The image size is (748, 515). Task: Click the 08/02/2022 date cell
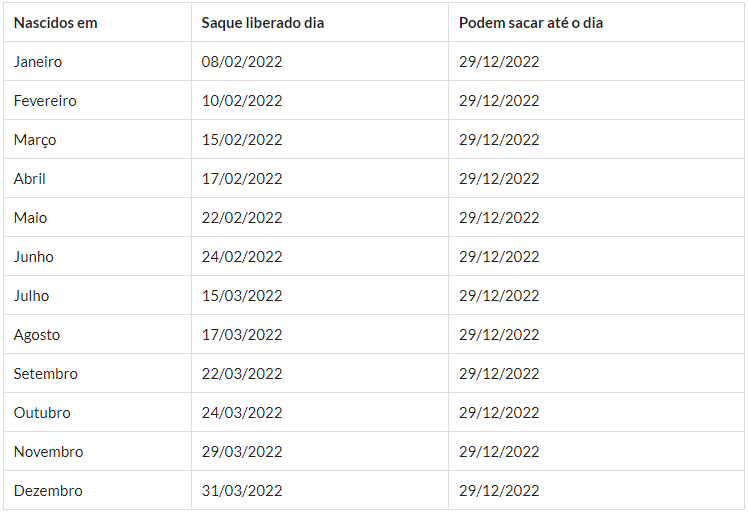242,62
